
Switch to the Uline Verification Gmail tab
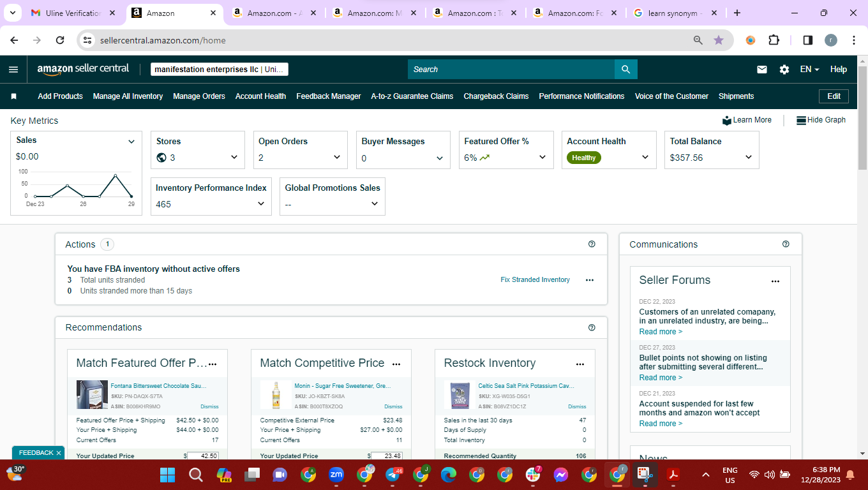[x=73, y=13]
